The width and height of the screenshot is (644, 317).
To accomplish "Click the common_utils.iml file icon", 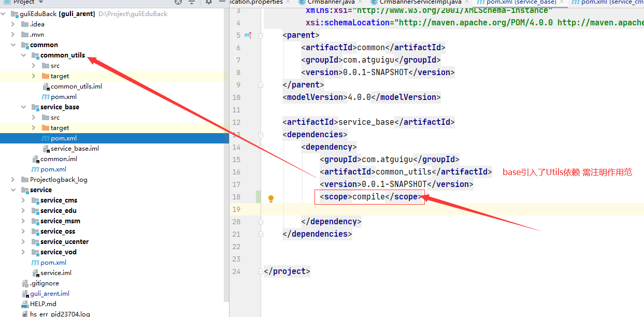I will (x=46, y=87).
